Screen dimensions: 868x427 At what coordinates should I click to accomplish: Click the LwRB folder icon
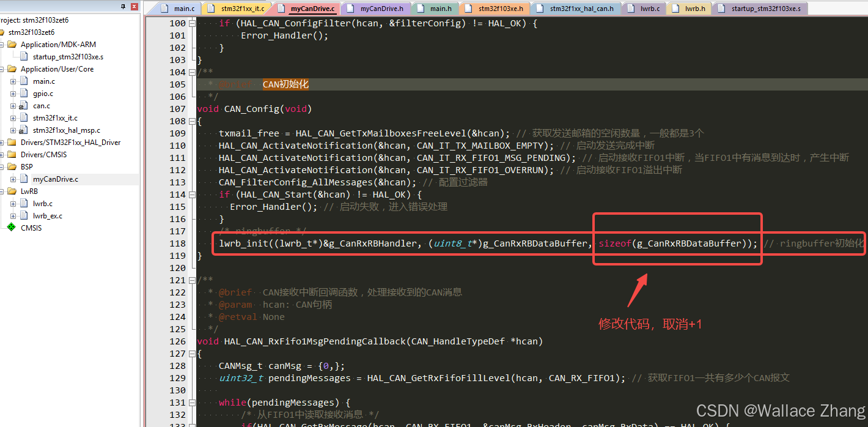pyautogui.click(x=12, y=191)
